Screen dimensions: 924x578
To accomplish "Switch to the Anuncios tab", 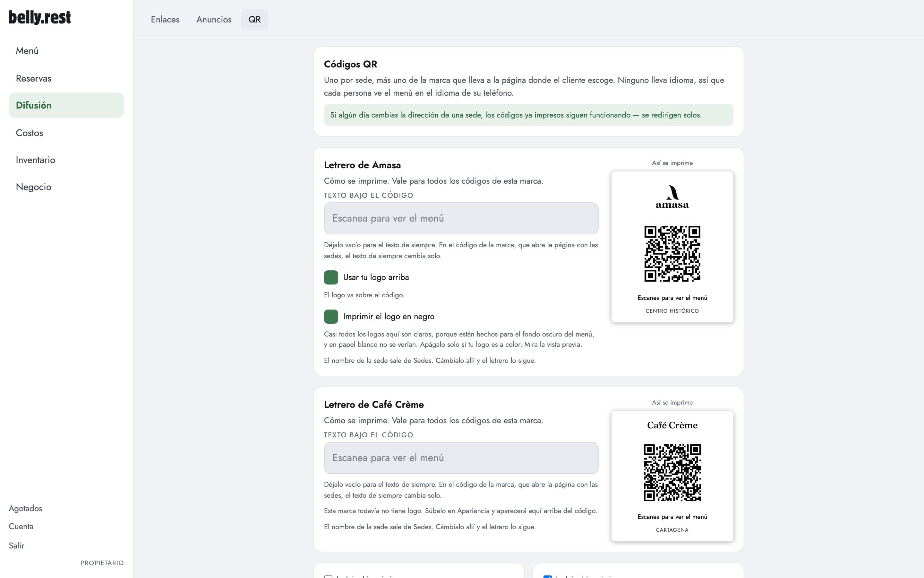I will [x=214, y=20].
